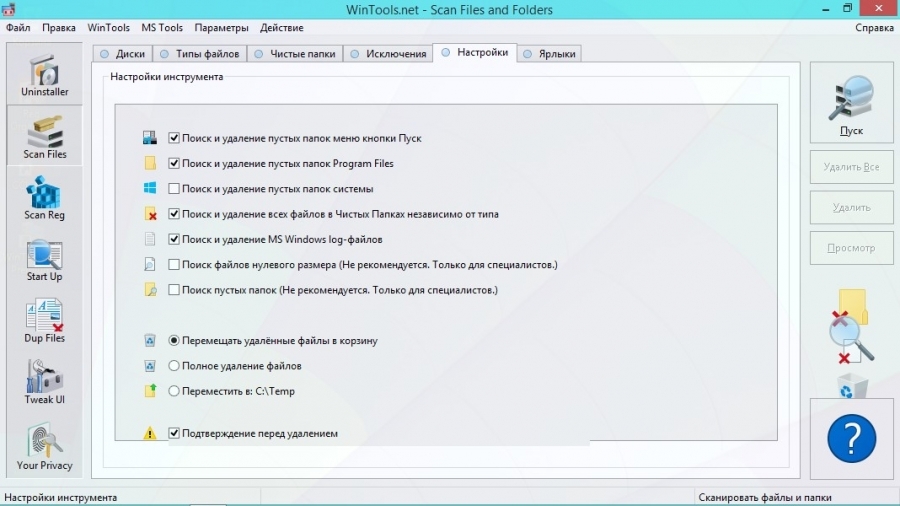This screenshot has width=900, height=506.
Task: Open the WinTools menu
Action: point(108,28)
